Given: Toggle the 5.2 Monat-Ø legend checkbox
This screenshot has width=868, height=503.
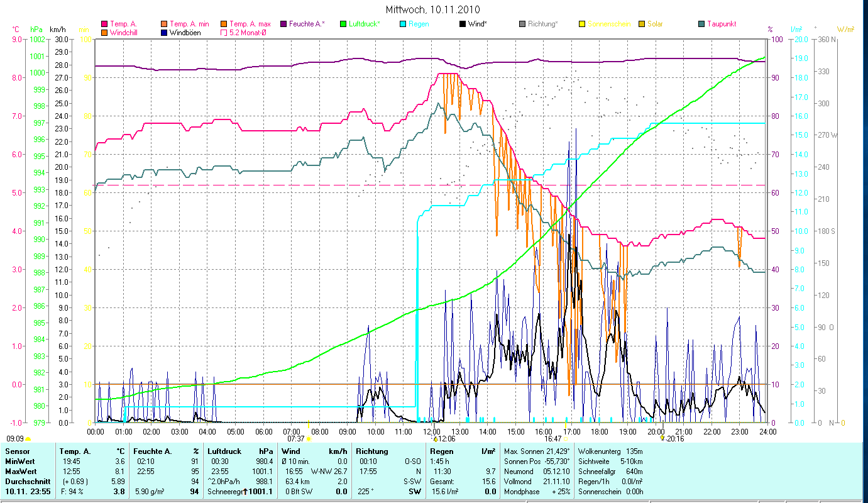Looking at the screenshot, I should [224, 33].
